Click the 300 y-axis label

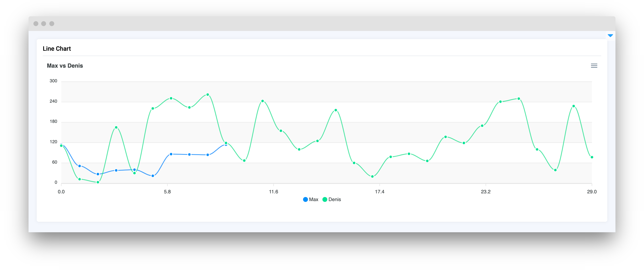[53, 81]
